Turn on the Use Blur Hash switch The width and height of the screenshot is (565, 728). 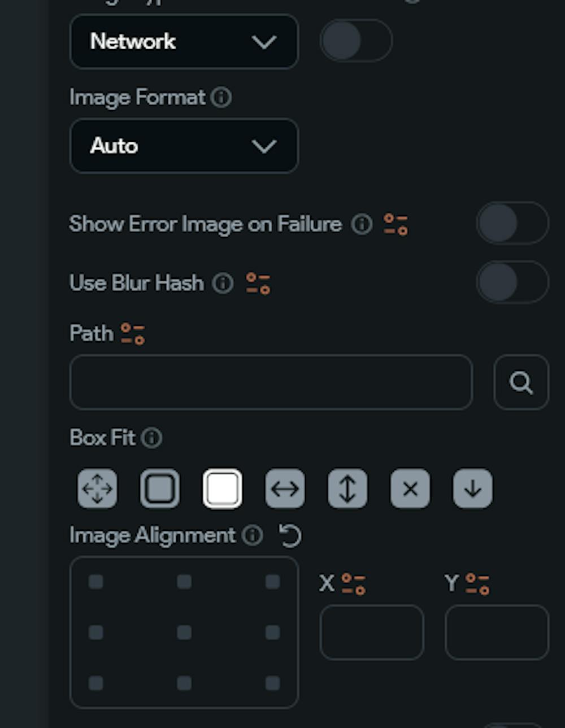coord(512,282)
